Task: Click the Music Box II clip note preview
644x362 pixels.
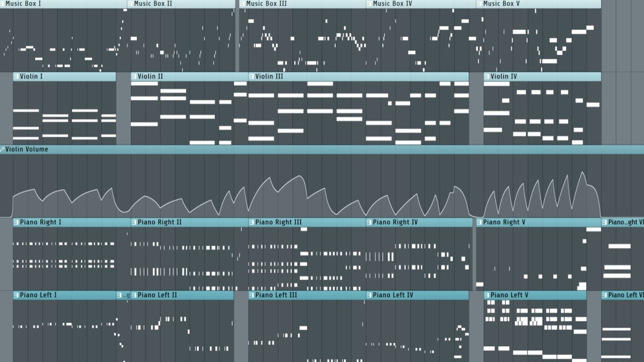Action: [181, 40]
